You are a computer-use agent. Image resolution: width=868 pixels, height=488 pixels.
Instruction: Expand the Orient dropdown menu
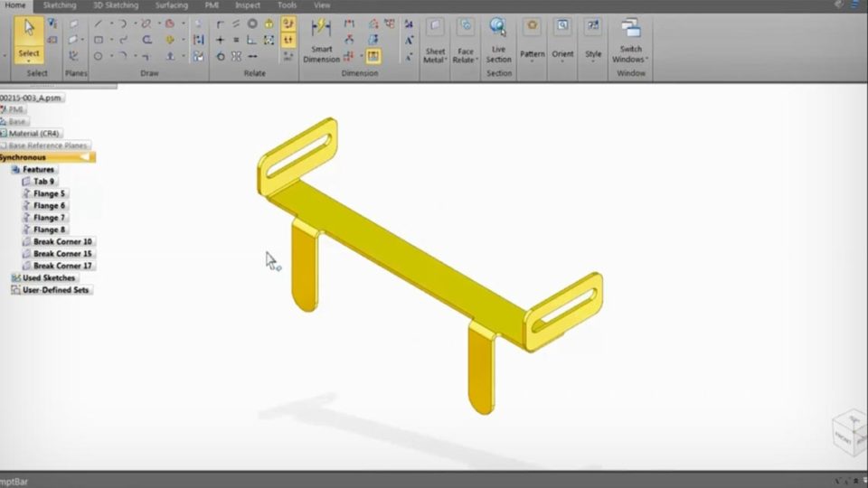click(x=562, y=40)
